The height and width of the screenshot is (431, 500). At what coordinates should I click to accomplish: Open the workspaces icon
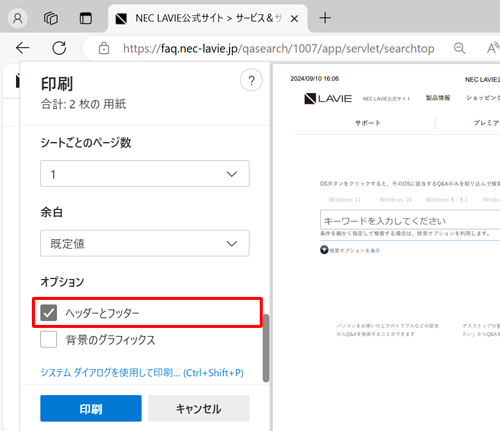(51, 18)
